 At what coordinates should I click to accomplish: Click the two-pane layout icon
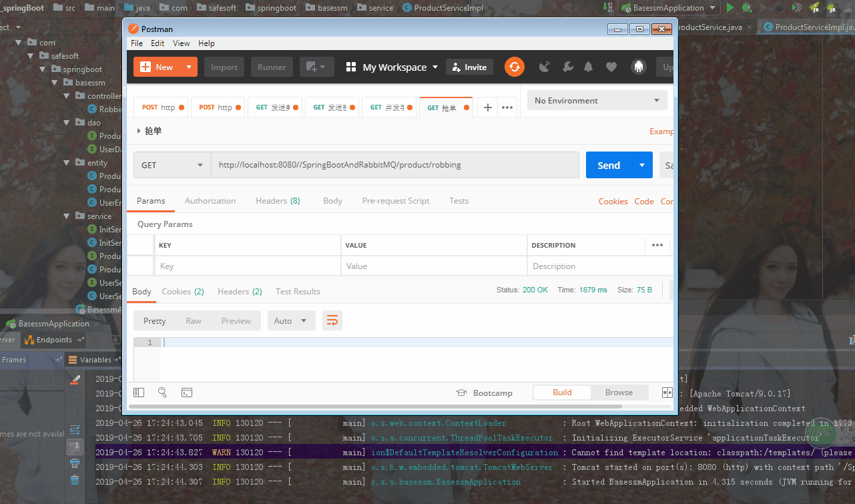tap(667, 393)
